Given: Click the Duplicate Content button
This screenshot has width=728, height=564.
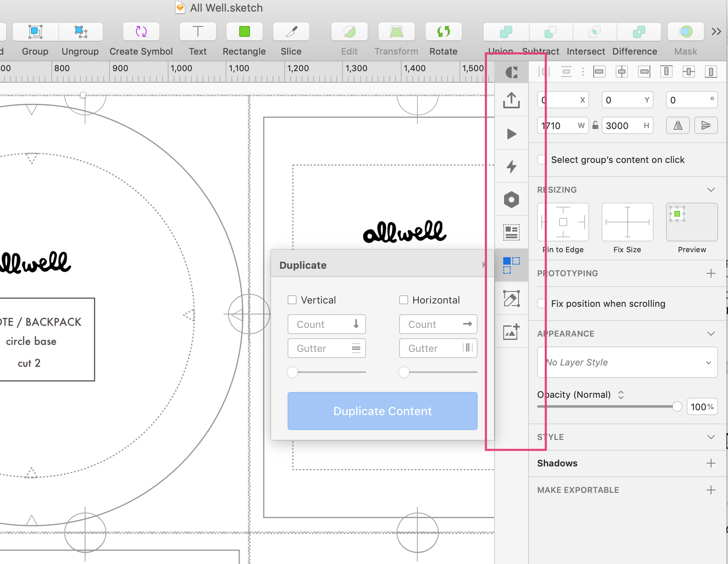Looking at the screenshot, I should [x=383, y=411].
